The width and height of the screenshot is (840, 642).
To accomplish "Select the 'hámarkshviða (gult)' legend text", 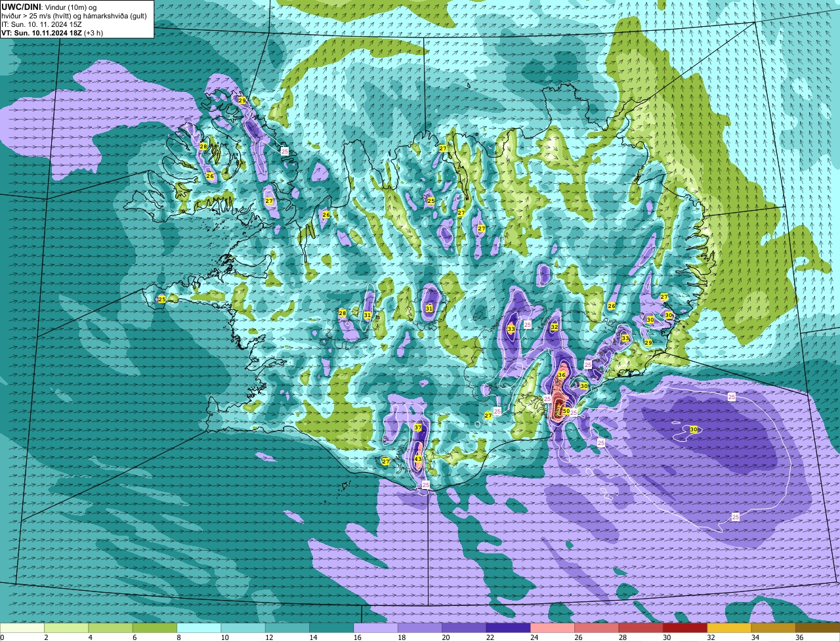I will (115, 16).
